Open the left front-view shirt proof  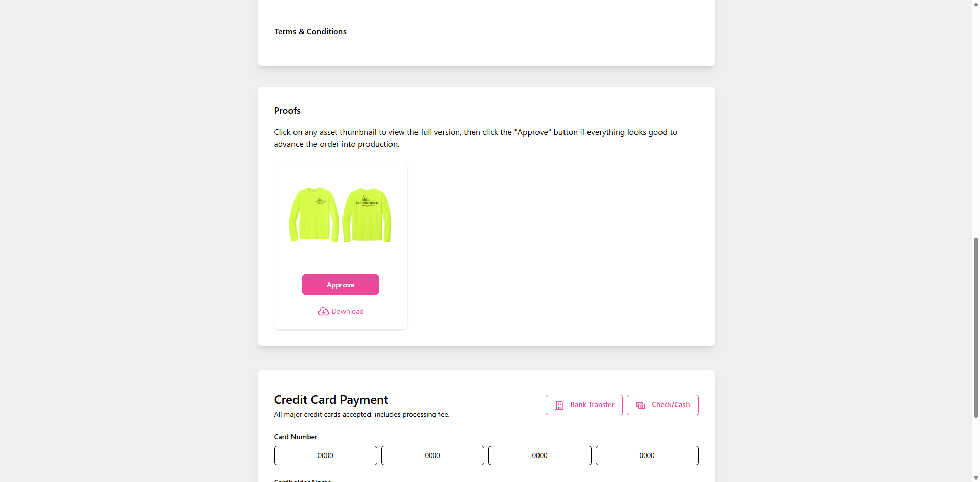click(x=314, y=215)
